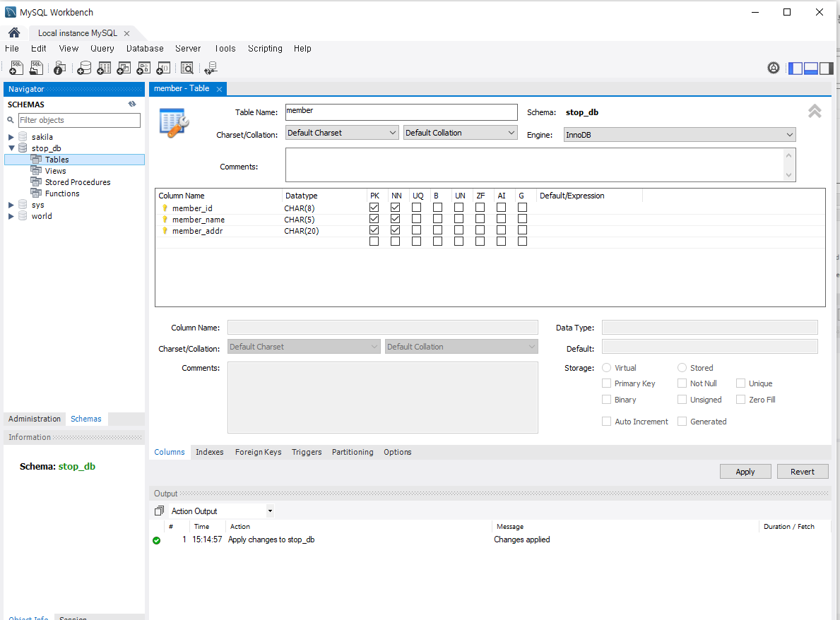
Task: Select the Stored storage radio button
Action: [x=682, y=368]
